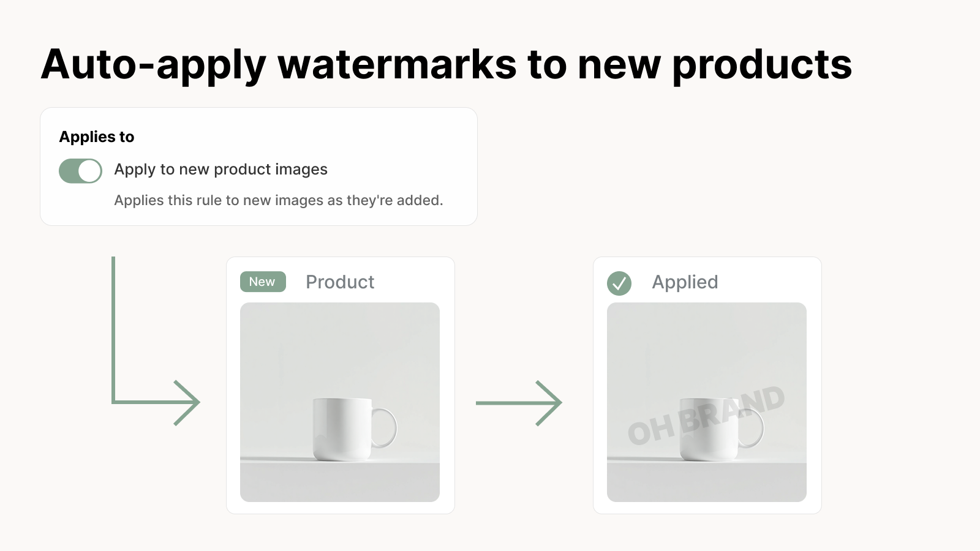Image resolution: width=980 pixels, height=551 pixels.
Task: Expand the Applies to section
Action: click(97, 137)
